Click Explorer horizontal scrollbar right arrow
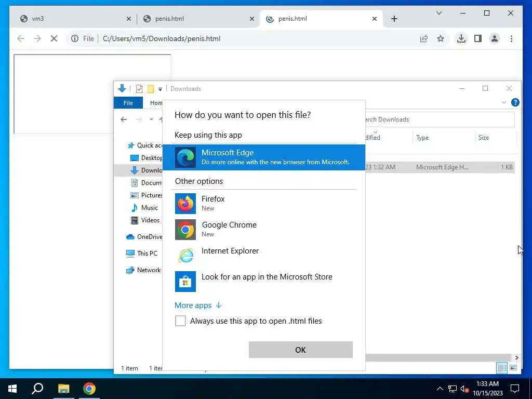 click(516, 357)
